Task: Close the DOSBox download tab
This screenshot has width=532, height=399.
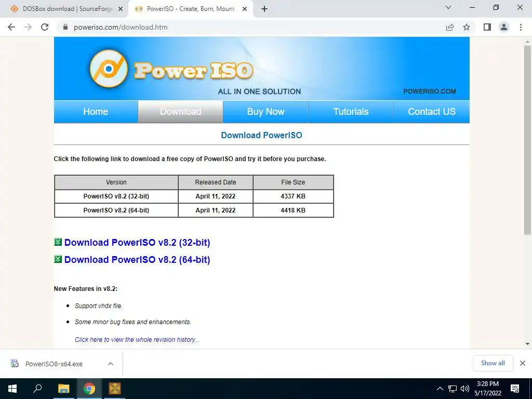Action: click(121, 9)
